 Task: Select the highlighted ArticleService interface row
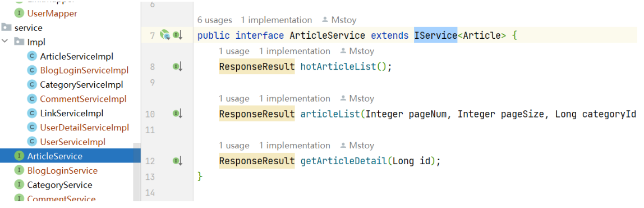[x=70, y=156]
